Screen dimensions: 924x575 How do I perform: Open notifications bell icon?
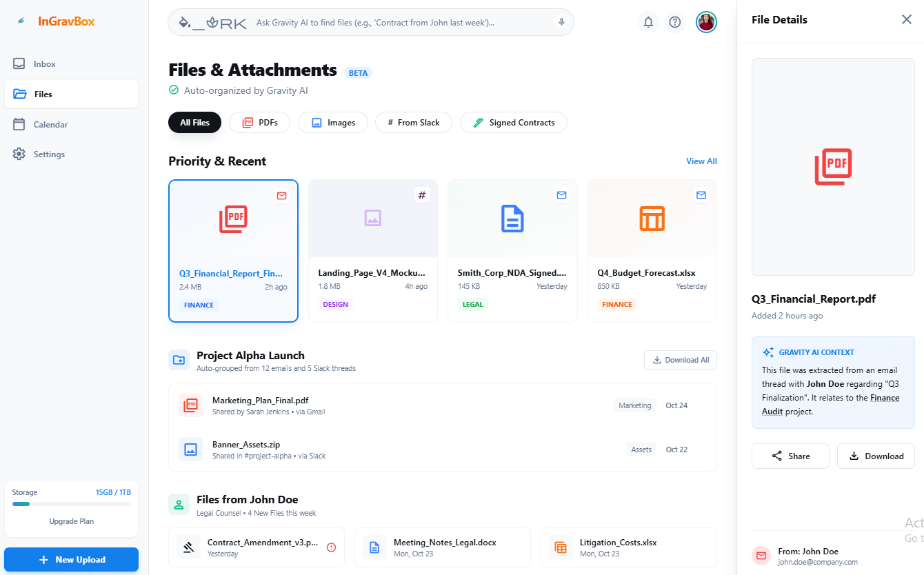tap(648, 22)
